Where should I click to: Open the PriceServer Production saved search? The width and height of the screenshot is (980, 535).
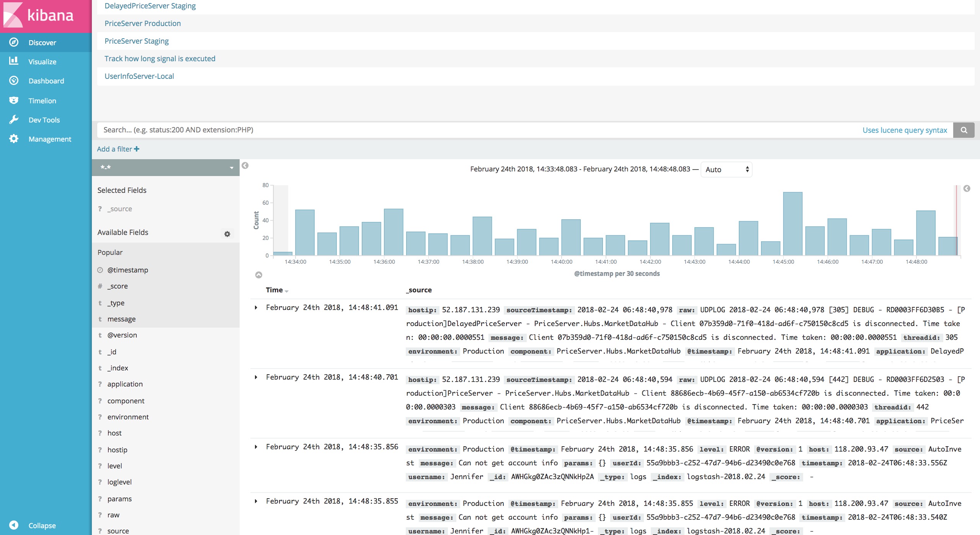142,23
